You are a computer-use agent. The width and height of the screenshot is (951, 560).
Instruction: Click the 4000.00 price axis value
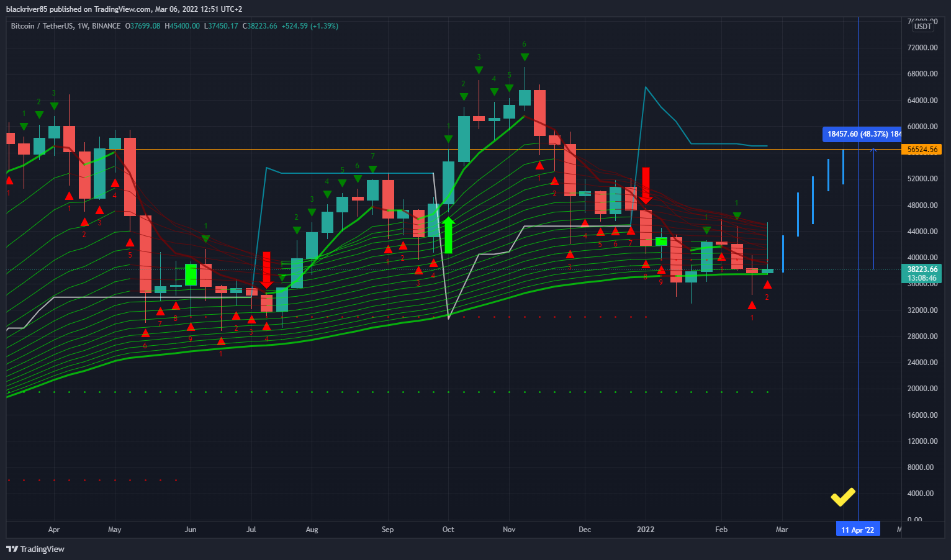tap(921, 494)
